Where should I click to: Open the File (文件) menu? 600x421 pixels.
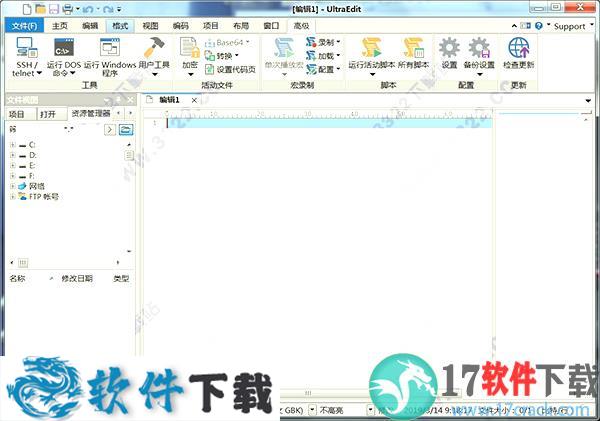pos(25,24)
